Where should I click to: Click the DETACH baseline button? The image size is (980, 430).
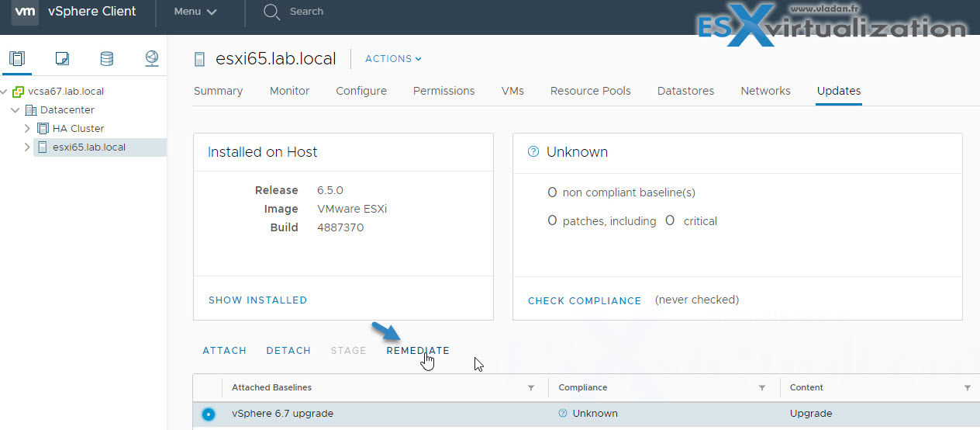click(x=288, y=351)
